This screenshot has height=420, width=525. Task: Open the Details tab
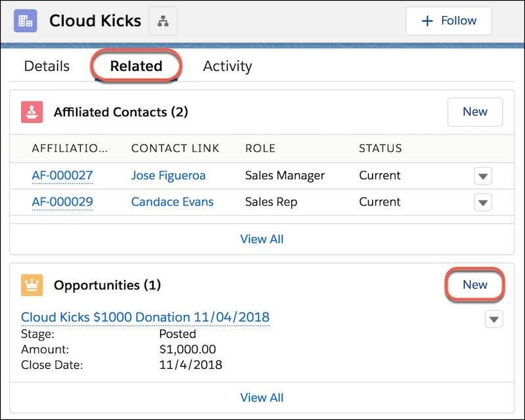46,66
